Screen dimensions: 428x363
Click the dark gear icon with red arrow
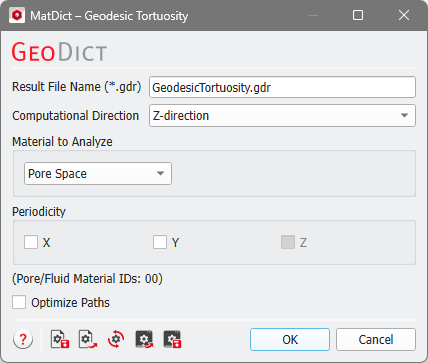[x=144, y=339]
